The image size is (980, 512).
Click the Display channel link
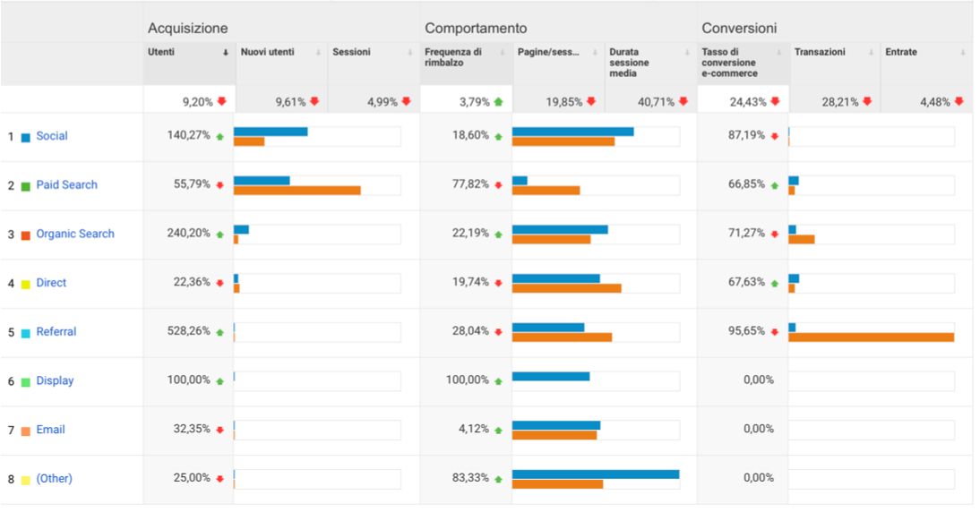55,380
